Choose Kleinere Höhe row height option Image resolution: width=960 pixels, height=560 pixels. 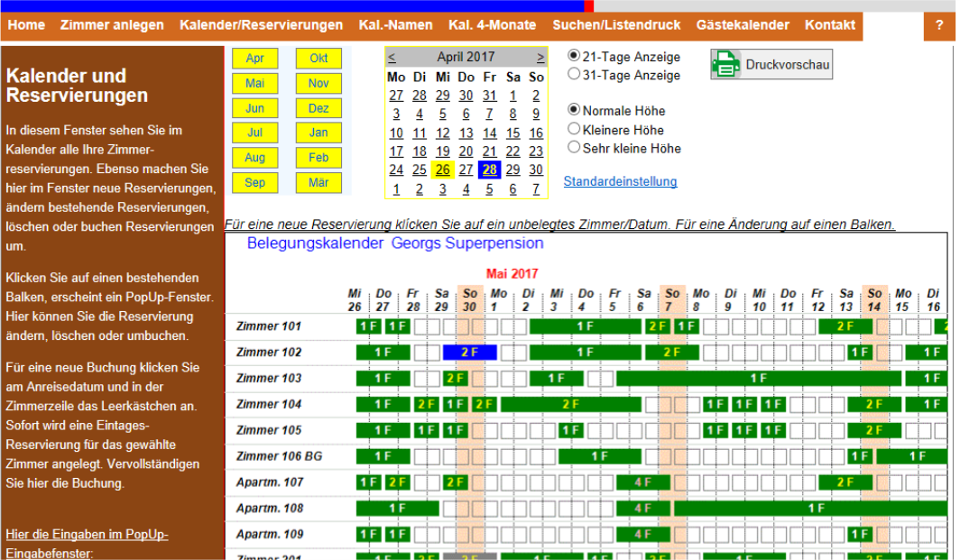click(574, 130)
